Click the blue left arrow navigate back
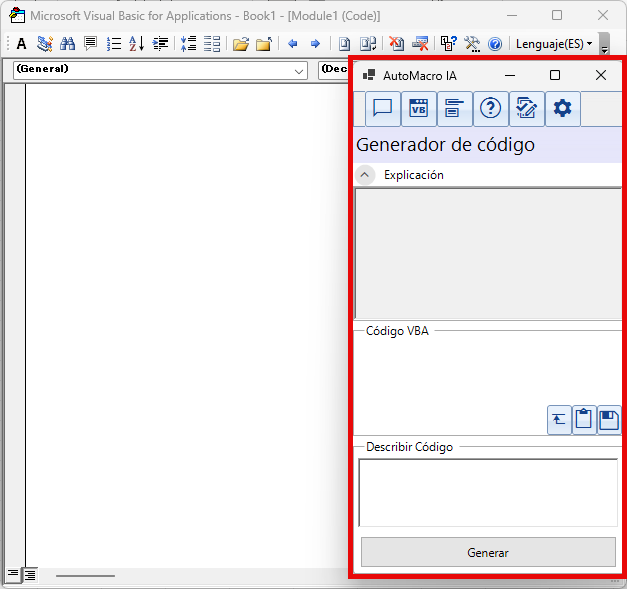Viewport: 627px width, 589px height. tap(293, 44)
